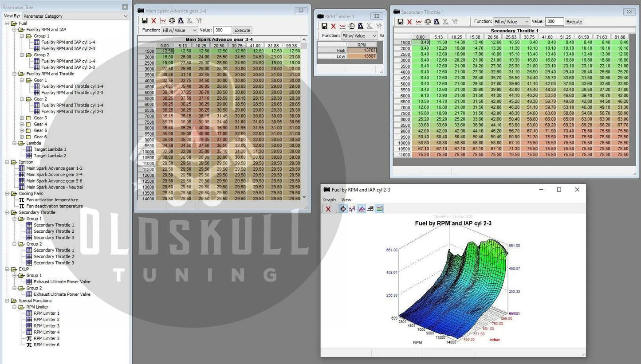Expand the Gear 3 tree node
This screenshot has height=364, width=641.
22,118
